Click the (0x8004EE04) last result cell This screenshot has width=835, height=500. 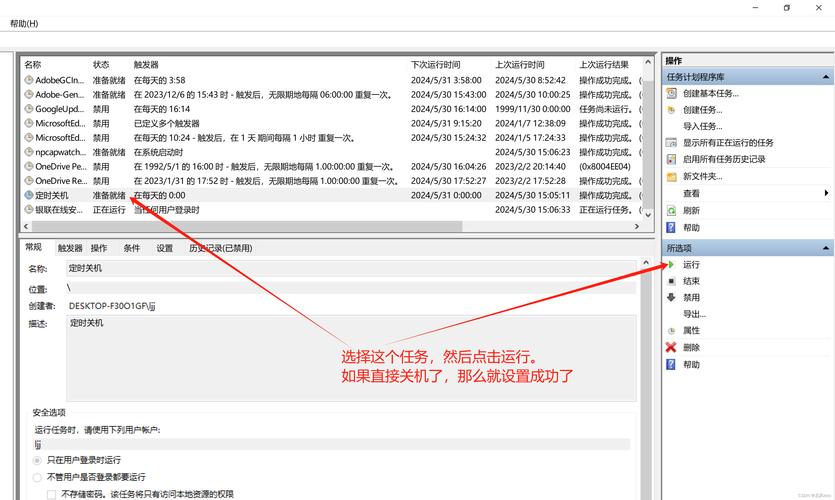point(605,167)
